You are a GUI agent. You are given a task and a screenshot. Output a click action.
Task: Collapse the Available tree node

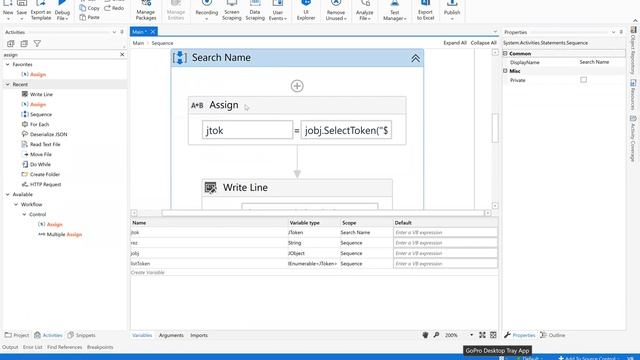7,195
